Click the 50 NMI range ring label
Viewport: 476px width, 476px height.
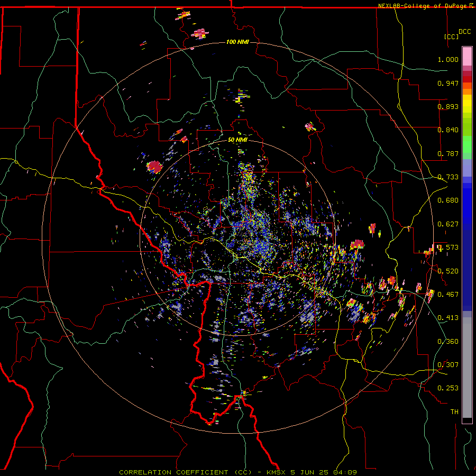[x=237, y=140]
